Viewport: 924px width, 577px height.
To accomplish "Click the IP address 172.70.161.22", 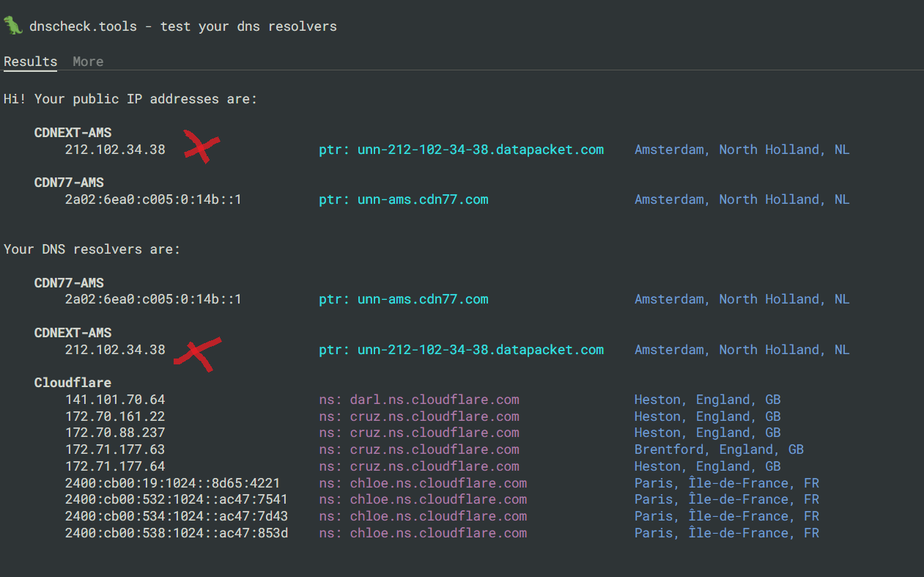I will tap(115, 416).
